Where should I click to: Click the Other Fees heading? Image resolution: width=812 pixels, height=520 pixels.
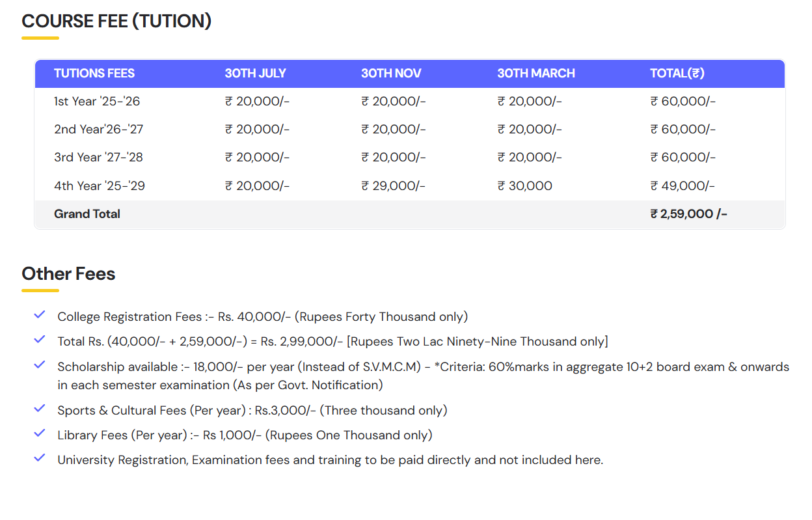68,274
